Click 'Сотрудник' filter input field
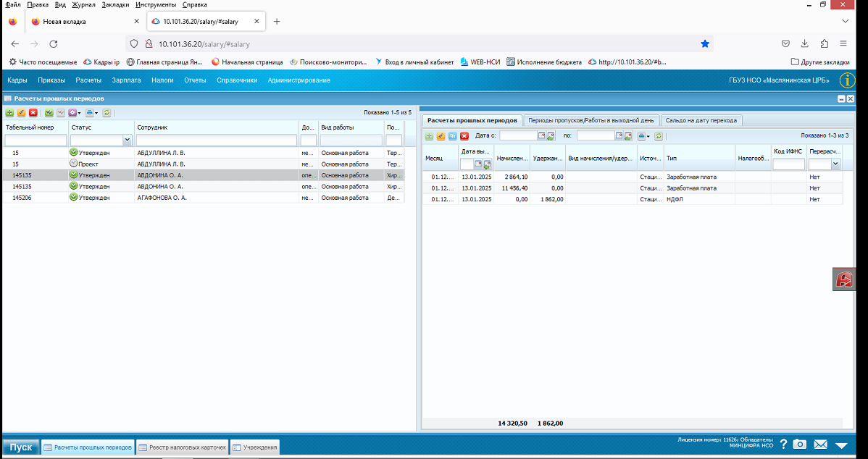Viewport: 868px width, 459px height. [x=217, y=140]
